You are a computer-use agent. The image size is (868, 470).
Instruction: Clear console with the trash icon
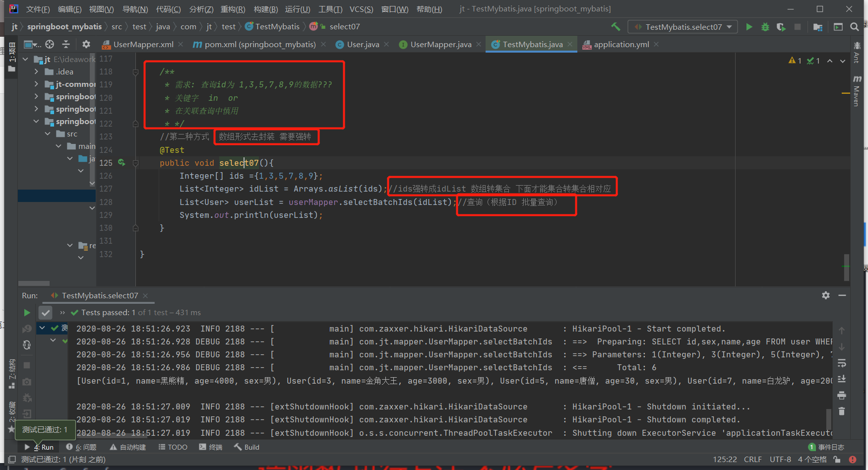point(842,411)
